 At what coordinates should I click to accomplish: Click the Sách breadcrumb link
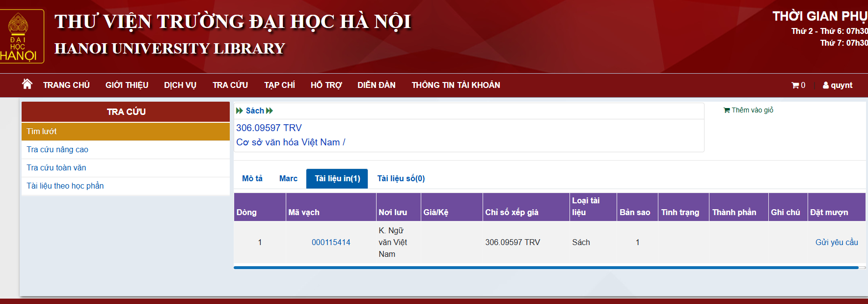[x=255, y=111]
